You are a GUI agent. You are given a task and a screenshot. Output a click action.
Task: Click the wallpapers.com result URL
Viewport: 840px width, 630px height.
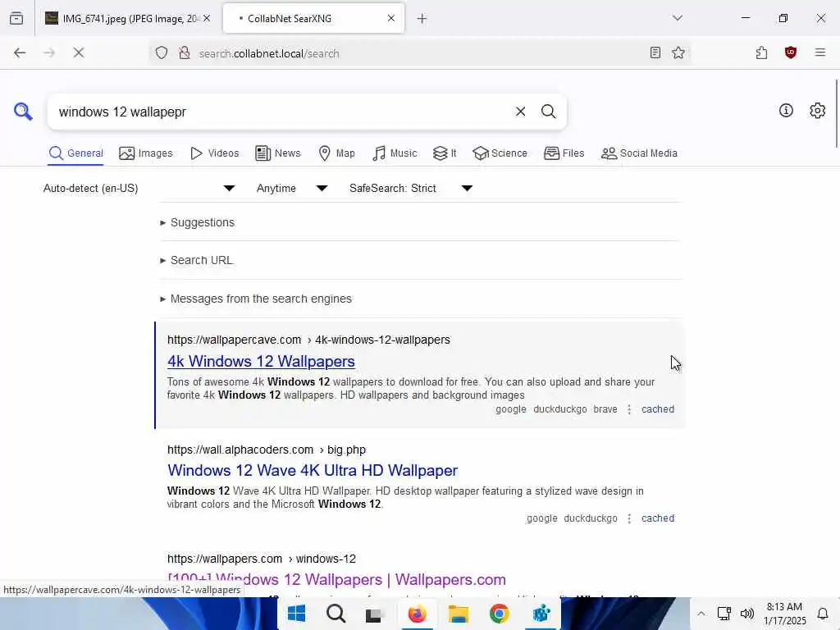[262, 559]
